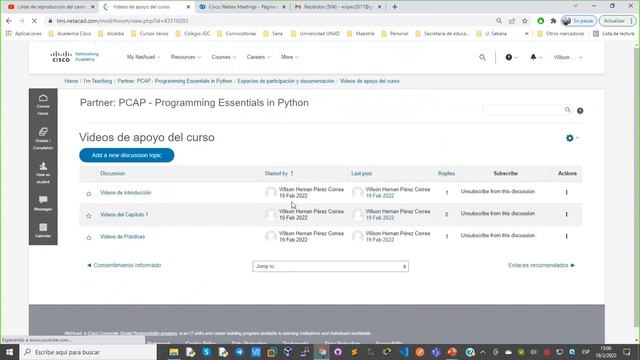The width and height of the screenshot is (640, 360).
Task: Open the Videos del Capítulo 1 discussion
Action: [x=124, y=215]
